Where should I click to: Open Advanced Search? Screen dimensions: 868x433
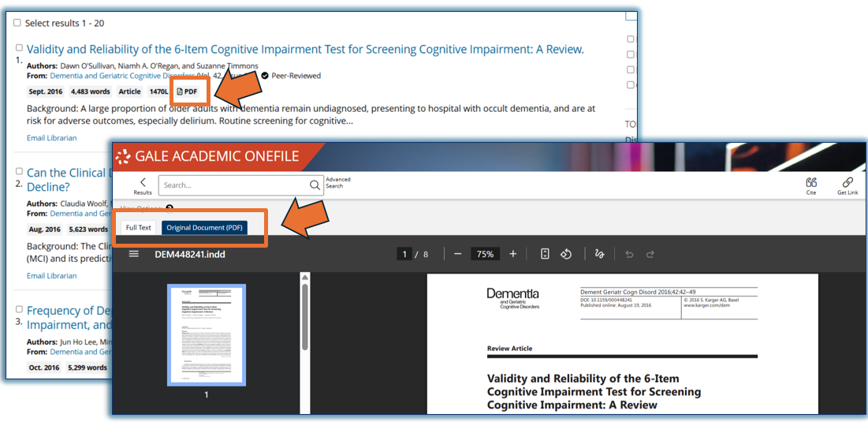click(337, 183)
